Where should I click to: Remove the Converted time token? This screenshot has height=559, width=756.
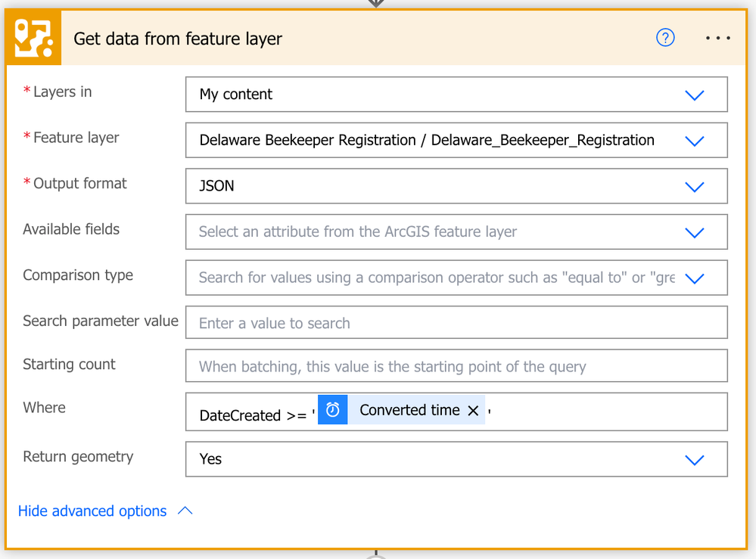pyautogui.click(x=473, y=411)
